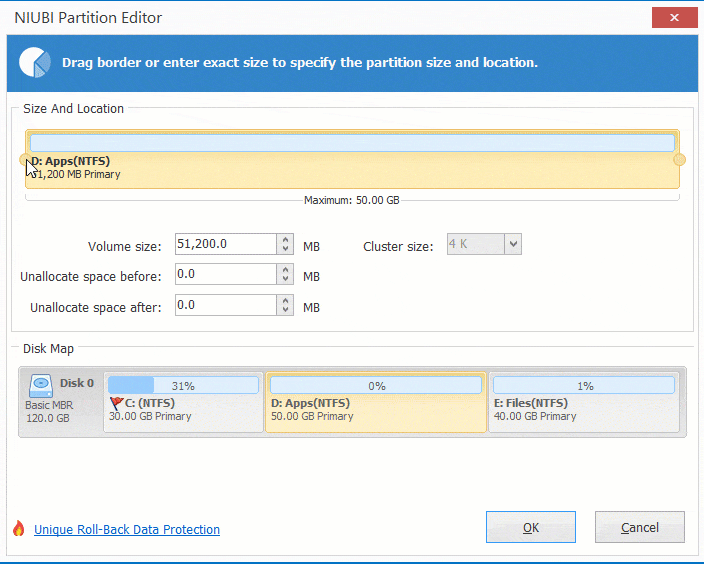Click the D: Apps partition bar in Size And Location
704x564 pixels.
[x=352, y=159]
